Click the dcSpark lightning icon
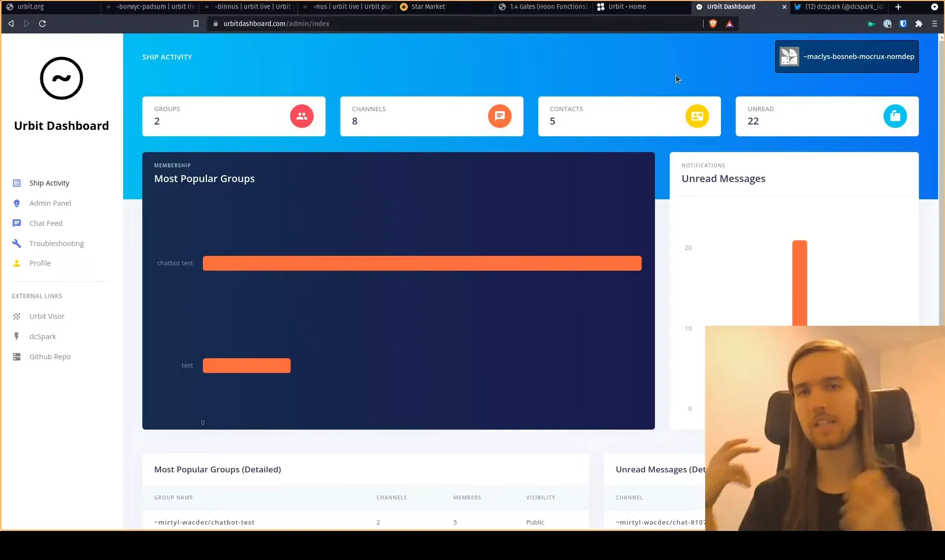The width and height of the screenshot is (945, 560). pyautogui.click(x=17, y=336)
